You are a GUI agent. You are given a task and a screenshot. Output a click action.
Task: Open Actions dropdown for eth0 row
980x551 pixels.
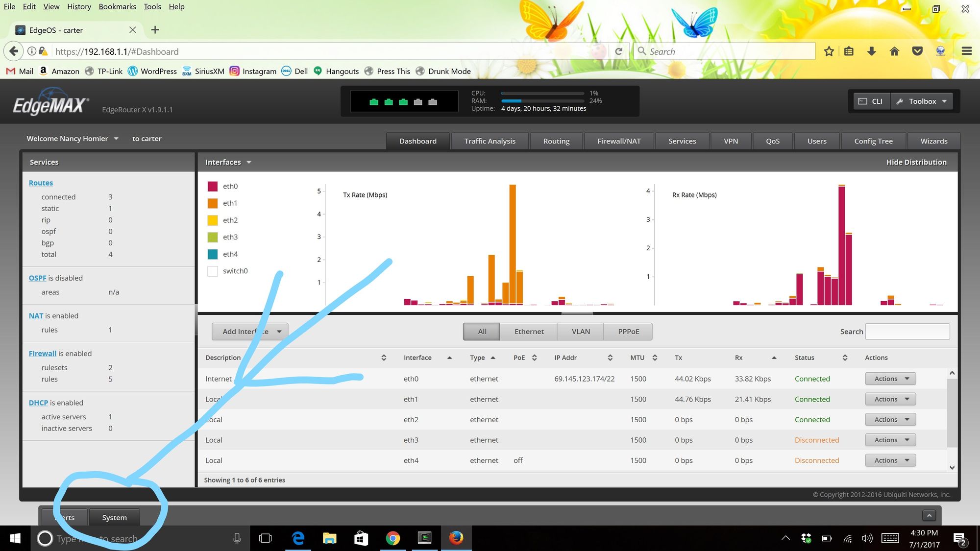[890, 379]
